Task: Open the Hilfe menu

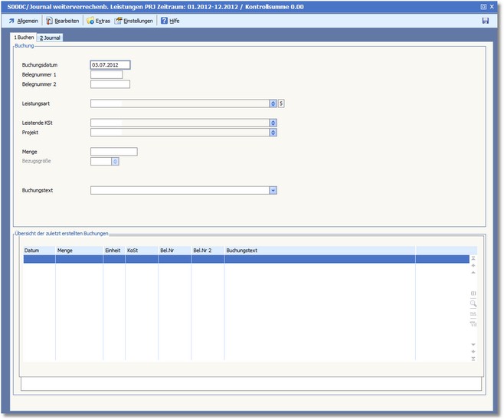Action: (x=170, y=21)
